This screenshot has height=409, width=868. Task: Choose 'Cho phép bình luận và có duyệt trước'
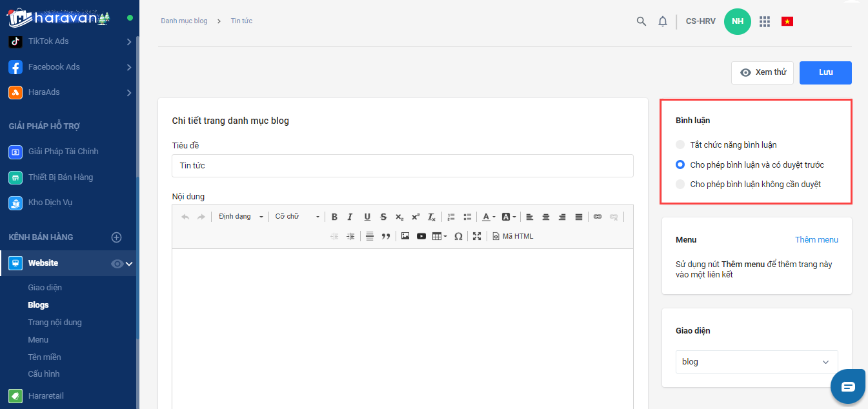[x=680, y=165]
